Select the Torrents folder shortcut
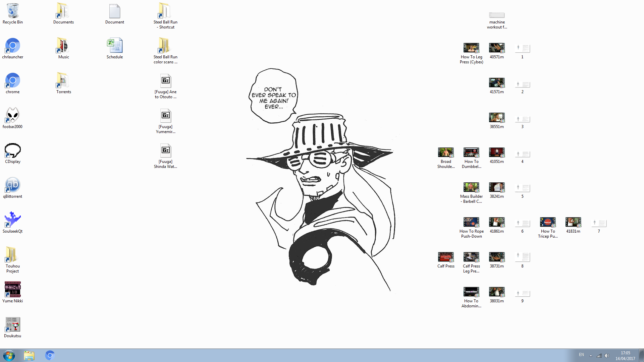Viewport: 644px width, 362px height. tap(63, 81)
